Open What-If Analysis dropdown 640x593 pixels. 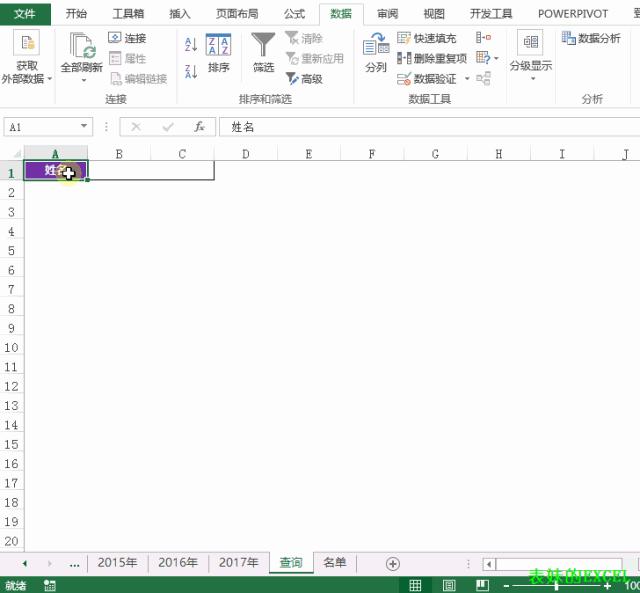click(487, 58)
